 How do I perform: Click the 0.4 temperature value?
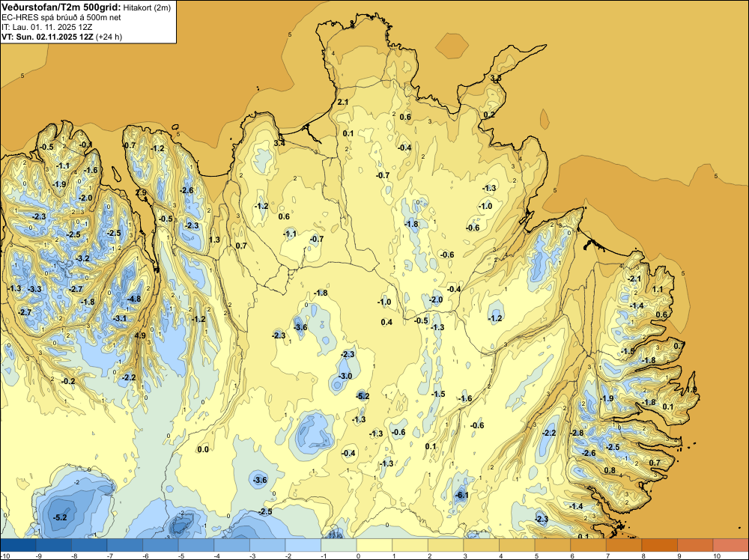point(386,322)
